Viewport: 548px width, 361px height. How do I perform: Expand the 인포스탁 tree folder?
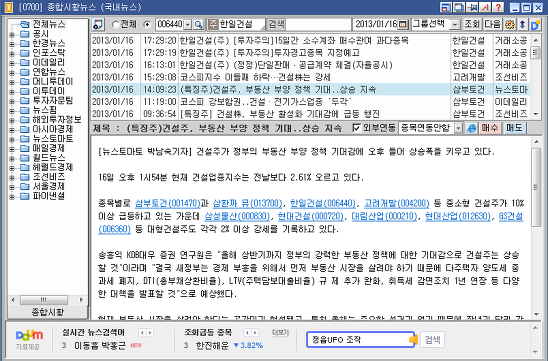click(x=12, y=53)
